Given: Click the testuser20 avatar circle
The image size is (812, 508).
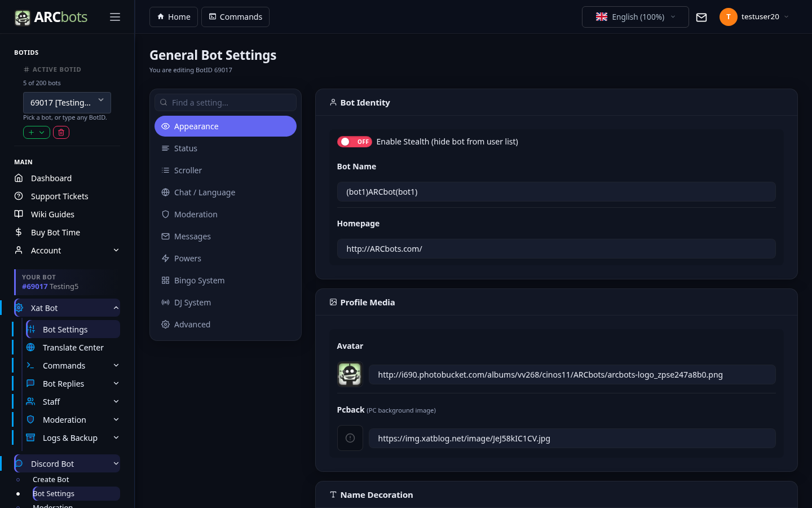Looking at the screenshot, I should click(729, 17).
